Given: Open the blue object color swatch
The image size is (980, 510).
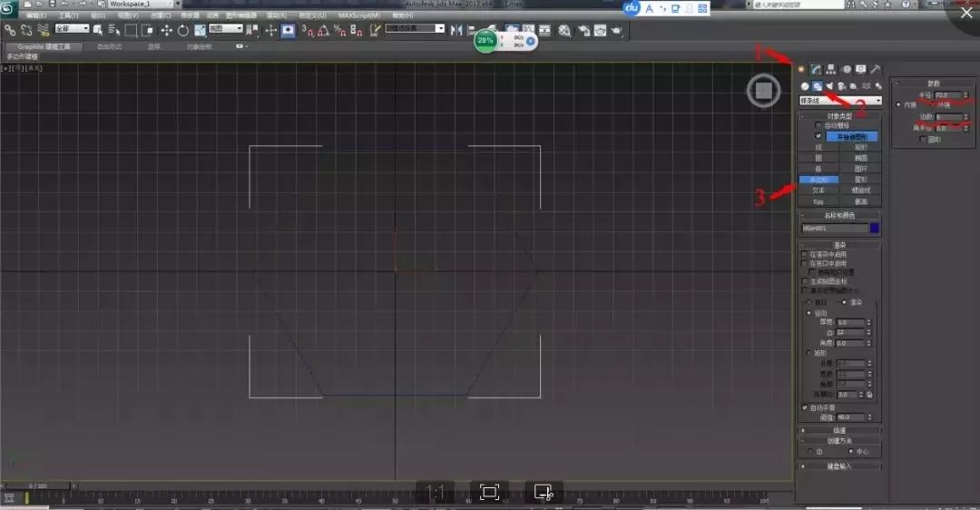Looking at the screenshot, I should pos(875,228).
